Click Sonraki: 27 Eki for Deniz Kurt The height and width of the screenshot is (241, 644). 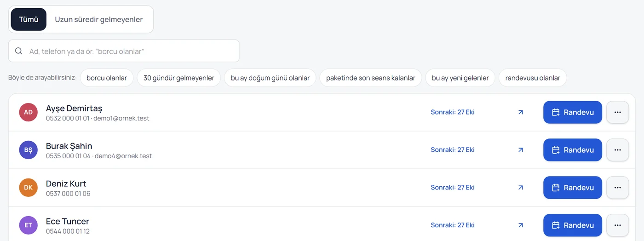453,188
